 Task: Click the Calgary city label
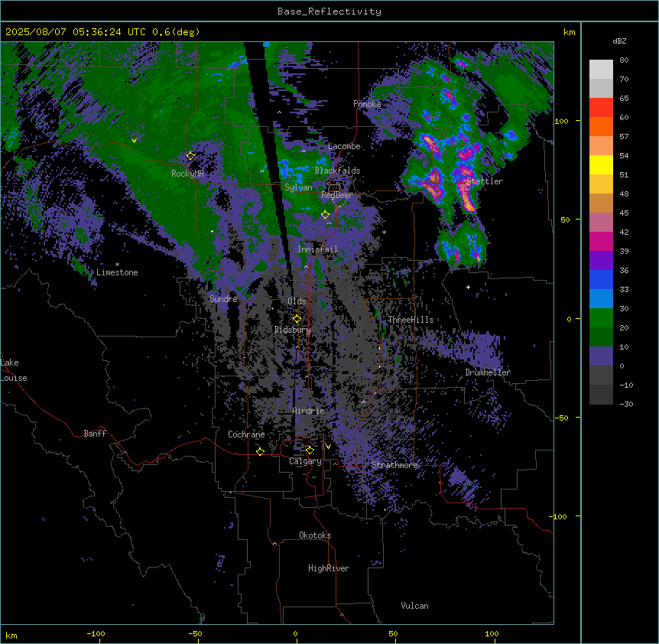pos(305,461)
